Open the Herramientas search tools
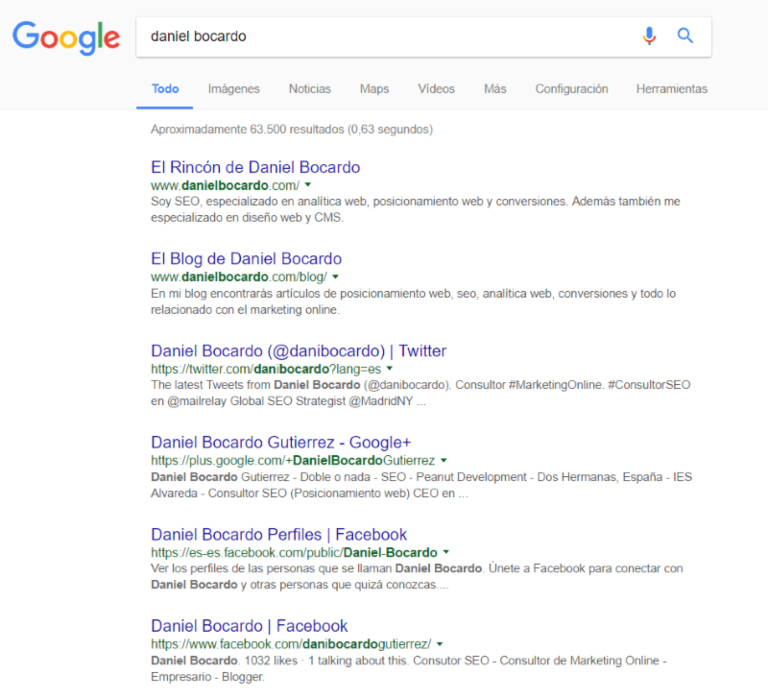 point(671,89)
